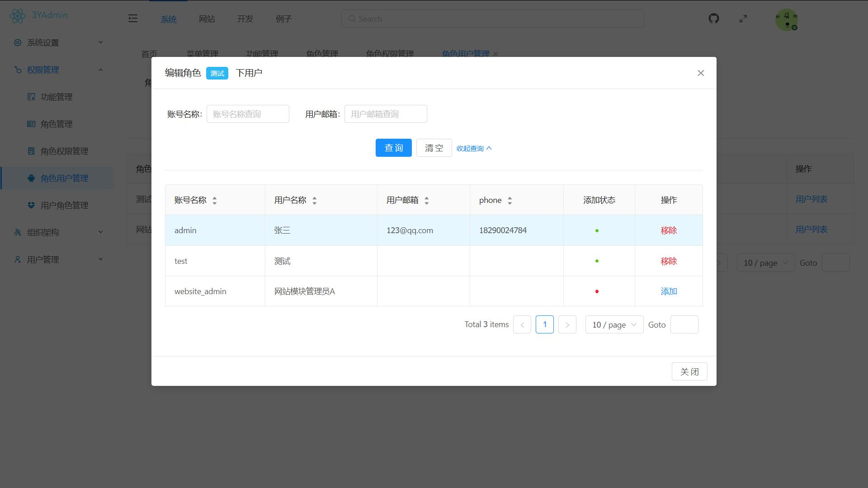
Task: Open the user avatar in header
Action: (x=786, y=20)
